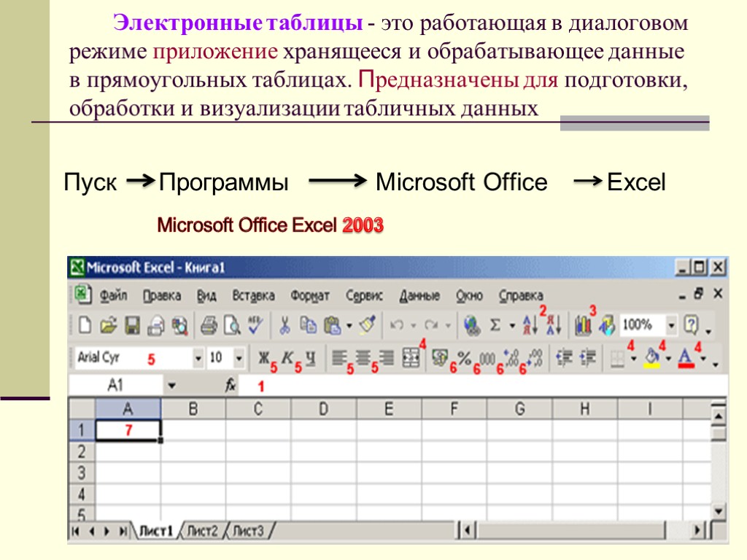Open the Arial Cyr font dropdown
The height and width of the screenshot is (560, 747).
[x=198, y=358]
